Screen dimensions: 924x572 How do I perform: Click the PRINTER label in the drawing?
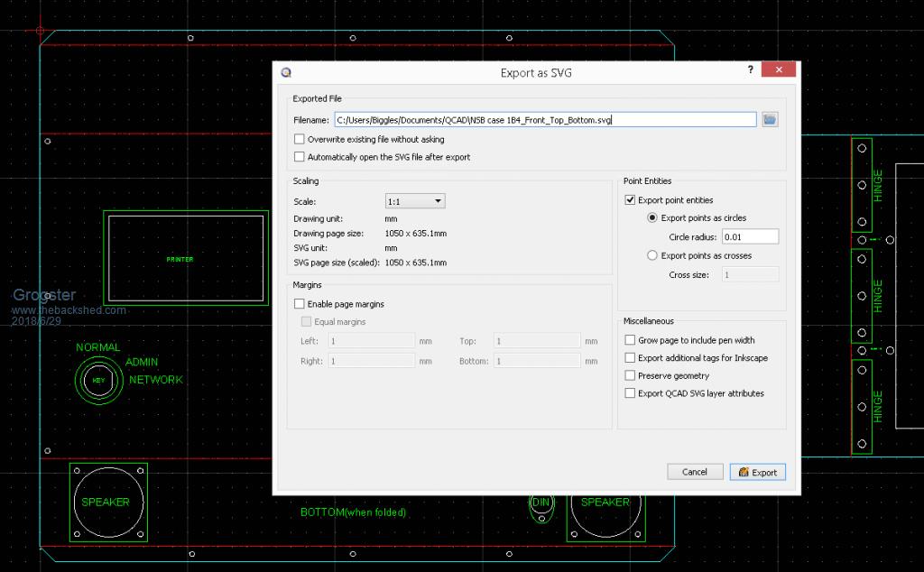coord(180,259)
